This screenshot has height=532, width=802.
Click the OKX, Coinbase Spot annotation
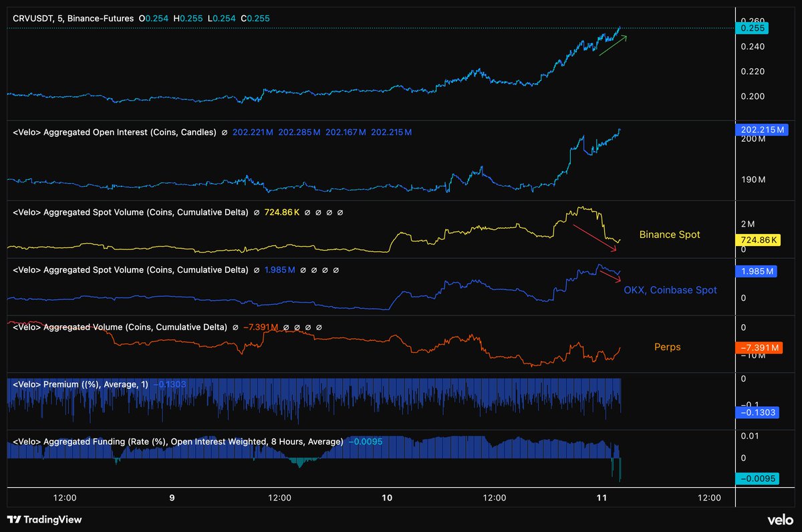coord(670,290)
